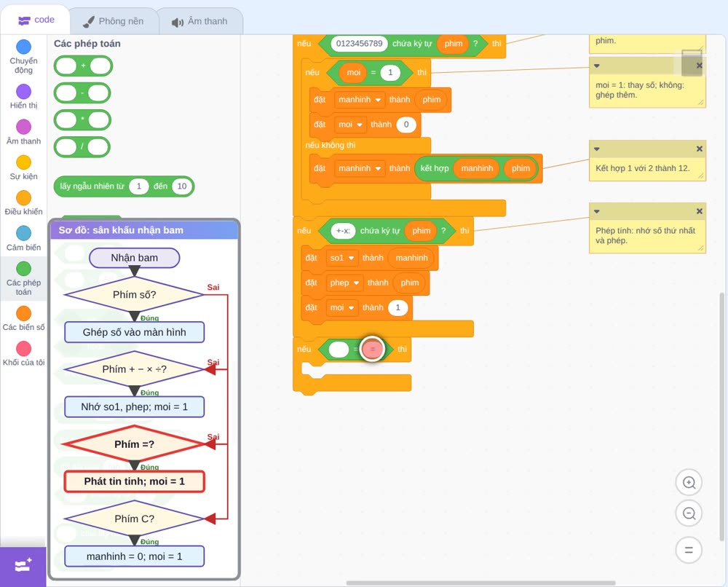The height and width of the screenshot is (587, 728).
Task: Select the subtraction operator block in palette
Action: 82,93
